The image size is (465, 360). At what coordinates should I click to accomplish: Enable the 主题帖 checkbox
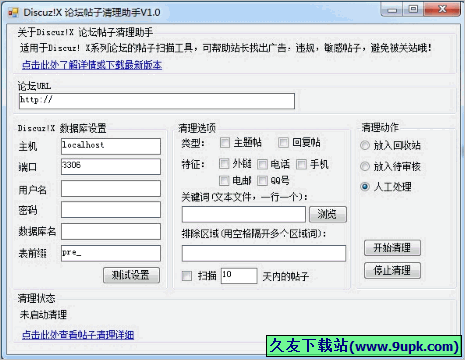click(x=225, y=143)
